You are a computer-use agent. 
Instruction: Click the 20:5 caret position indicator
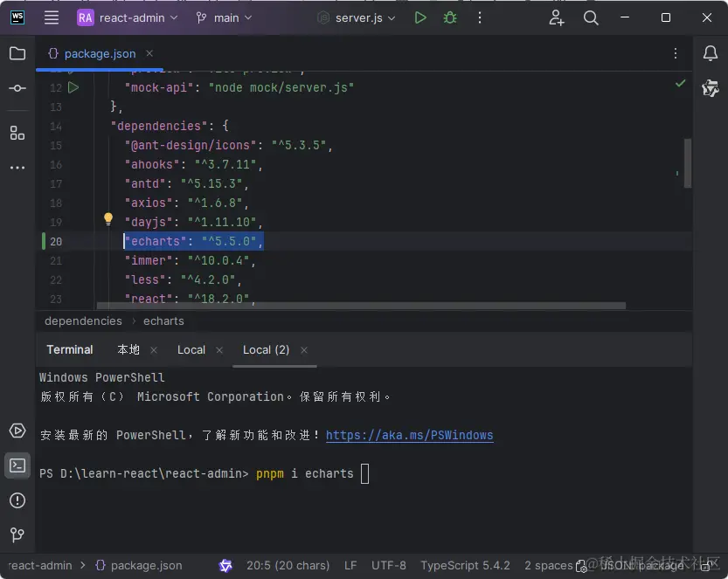pos(288,566)
